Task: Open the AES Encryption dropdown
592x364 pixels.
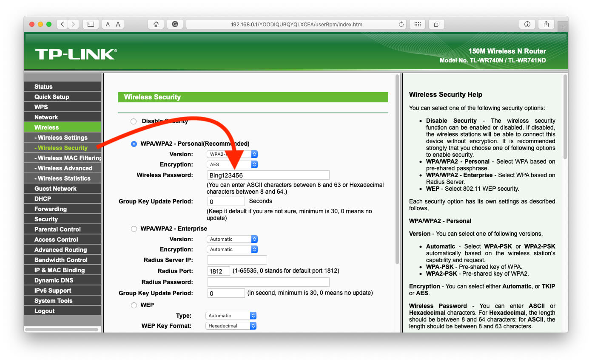Action: [232, 164]
